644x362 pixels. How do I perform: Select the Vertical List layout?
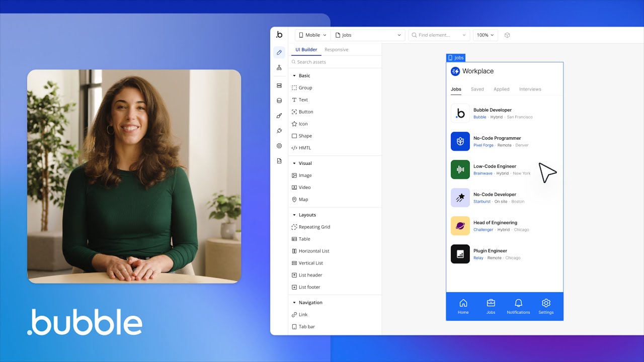pyautogui.click(x=307, y=263)
